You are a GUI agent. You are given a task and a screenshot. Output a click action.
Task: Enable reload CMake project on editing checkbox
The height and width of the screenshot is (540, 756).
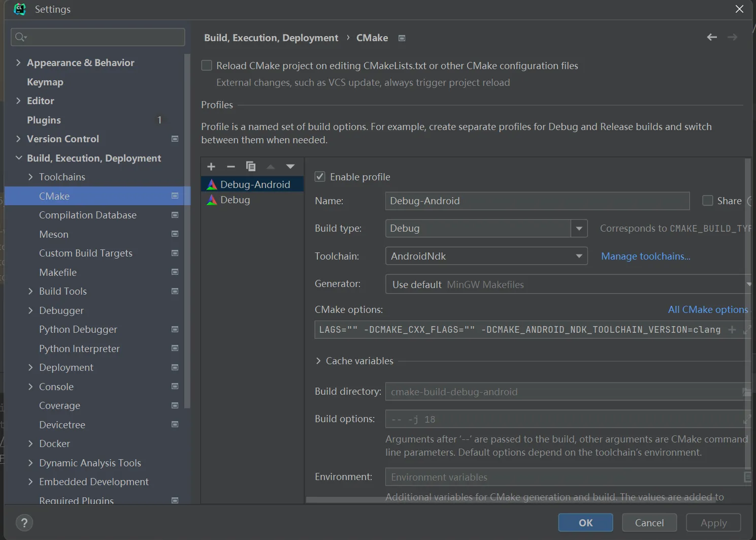point(207,66)
